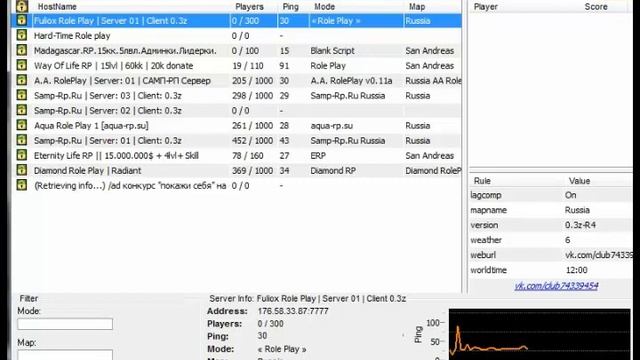This screenshot has height=360, width=640.
Task: Select the Hard-Time Role play server
Action: (x=237, y=36)
